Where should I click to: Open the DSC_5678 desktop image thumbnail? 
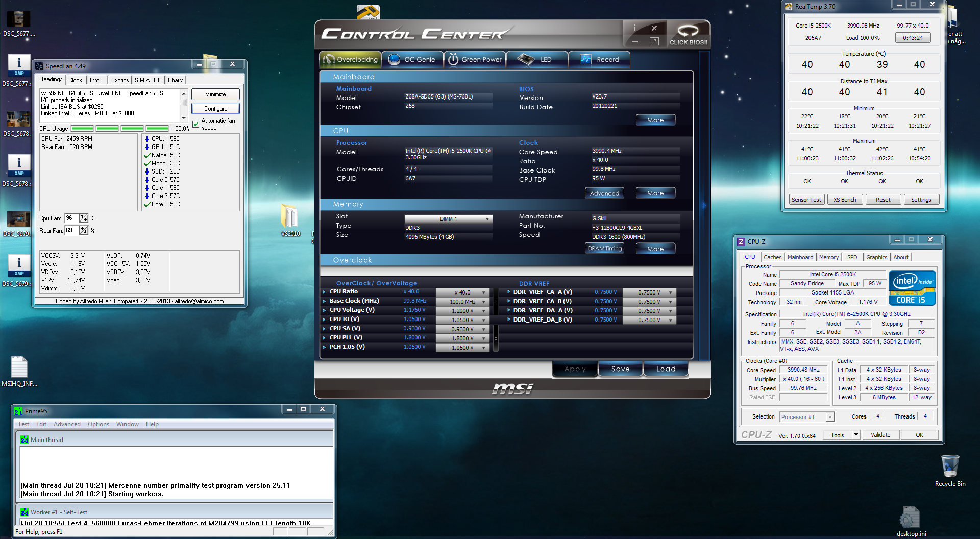tap(19, 119)
